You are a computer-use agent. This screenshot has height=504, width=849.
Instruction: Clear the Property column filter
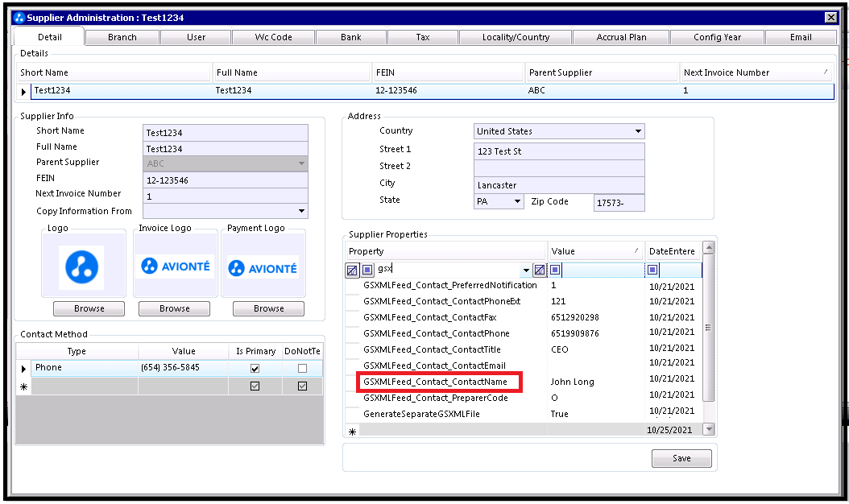(x=540, y=270)
